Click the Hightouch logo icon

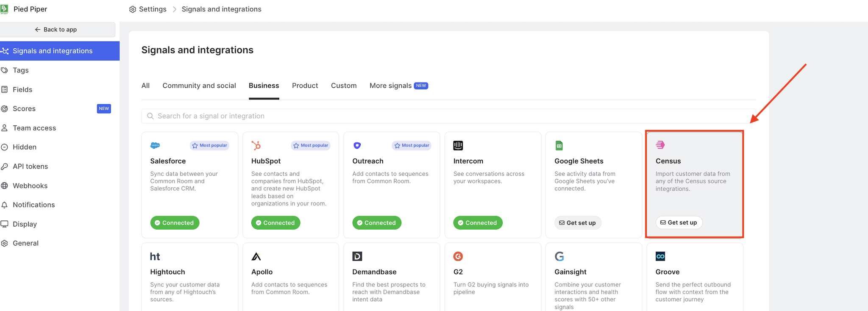[155, 256]
